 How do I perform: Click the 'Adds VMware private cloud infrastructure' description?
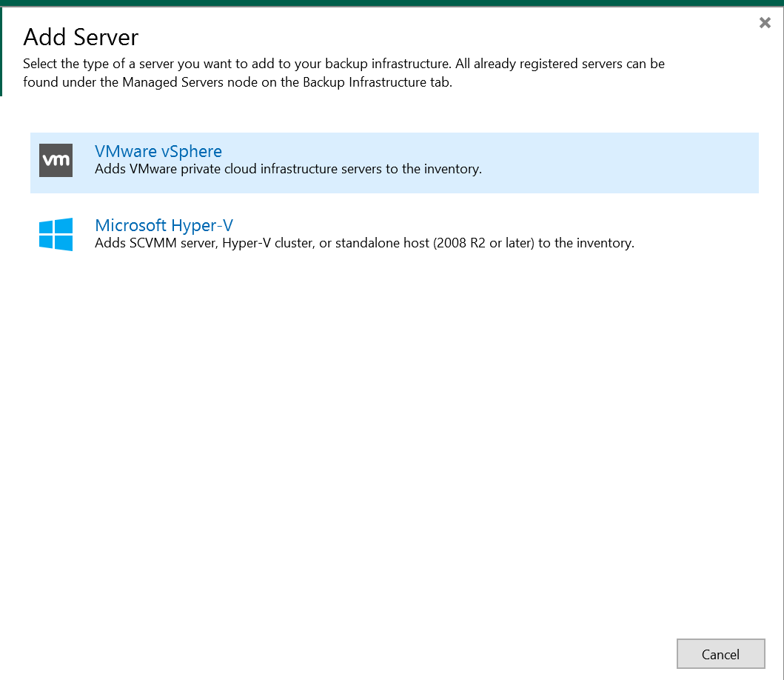tap(288, 169)
